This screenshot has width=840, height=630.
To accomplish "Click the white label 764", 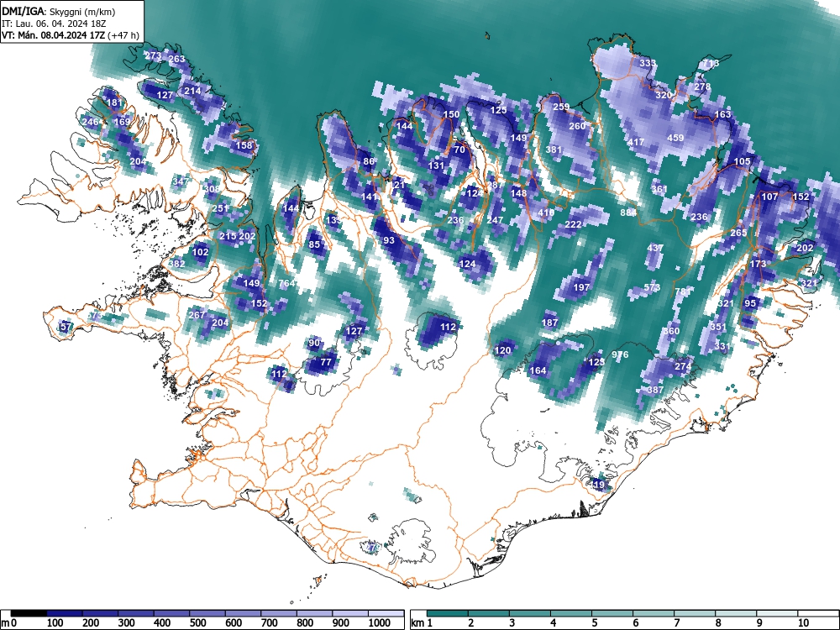I will pyautogui.click(x=286, y=283).
